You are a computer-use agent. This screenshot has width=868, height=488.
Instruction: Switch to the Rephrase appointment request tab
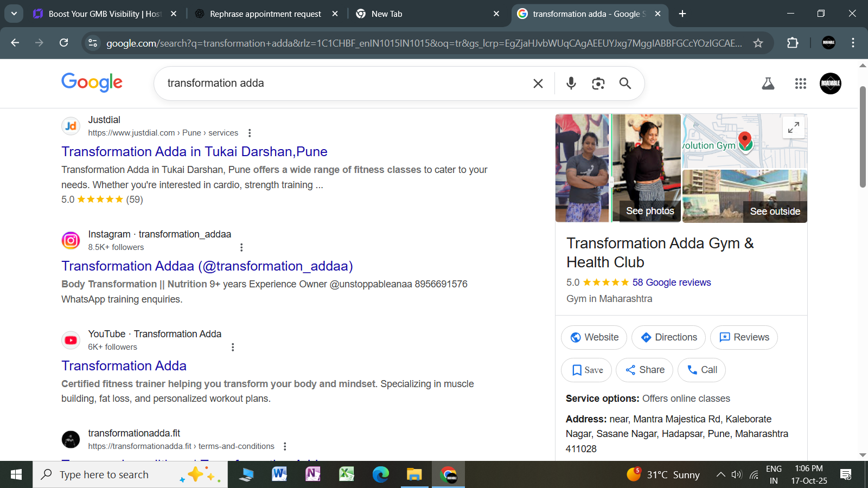pos(266,14)
